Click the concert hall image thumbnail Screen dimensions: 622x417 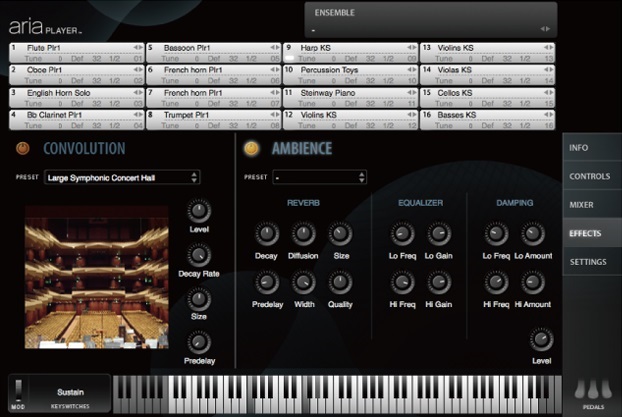[97, 277]
